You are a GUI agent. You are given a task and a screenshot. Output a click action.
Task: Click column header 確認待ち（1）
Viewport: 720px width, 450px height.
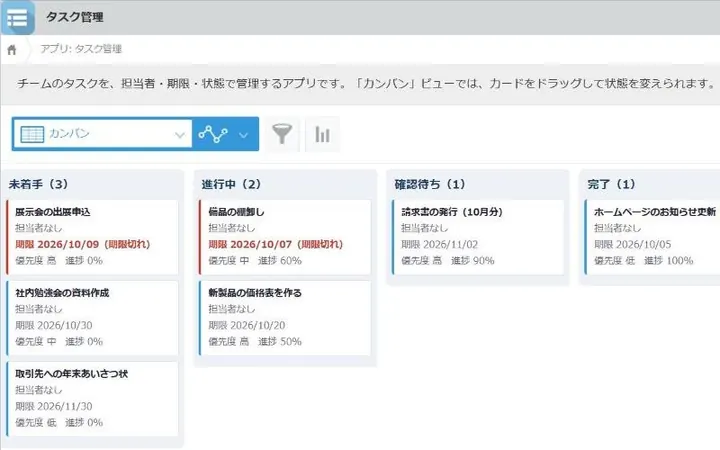point(430,184)
